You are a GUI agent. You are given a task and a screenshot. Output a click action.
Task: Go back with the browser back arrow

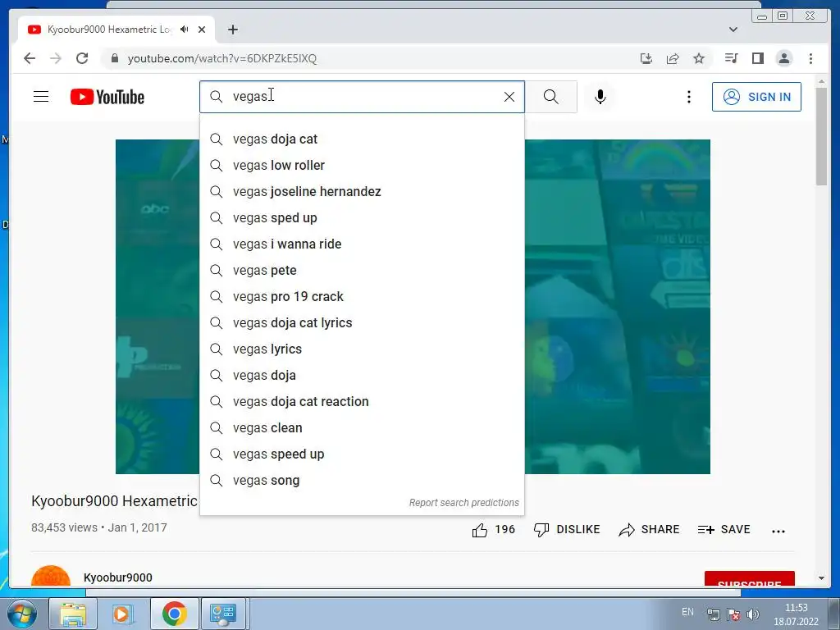[x=30, y=58]
